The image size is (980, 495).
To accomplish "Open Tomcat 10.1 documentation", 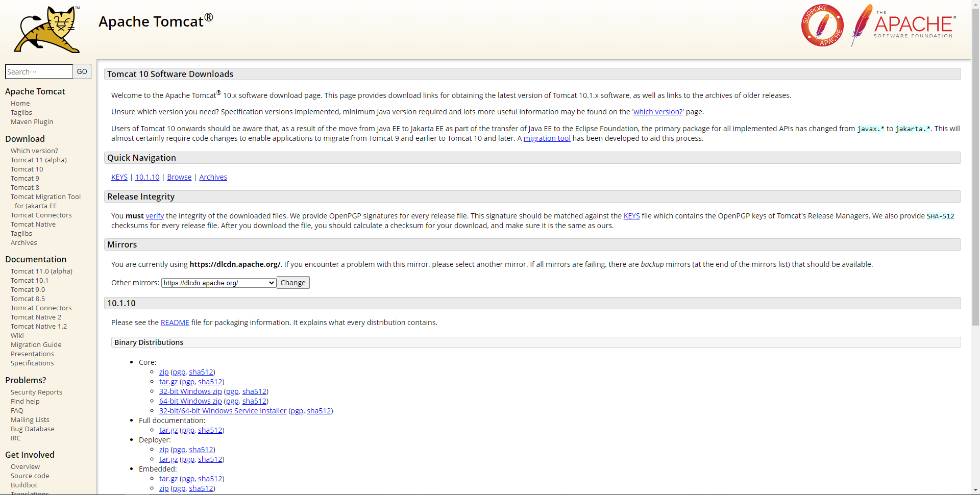I will coord(30,280).
